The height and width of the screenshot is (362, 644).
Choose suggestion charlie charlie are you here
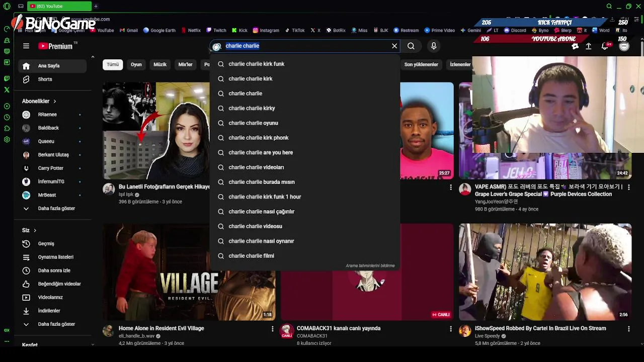(305, 153)
